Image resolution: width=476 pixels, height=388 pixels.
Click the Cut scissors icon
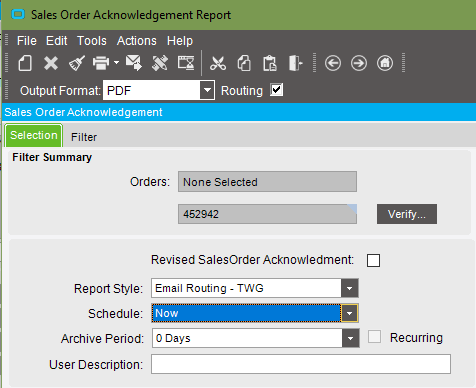(218, 63)
